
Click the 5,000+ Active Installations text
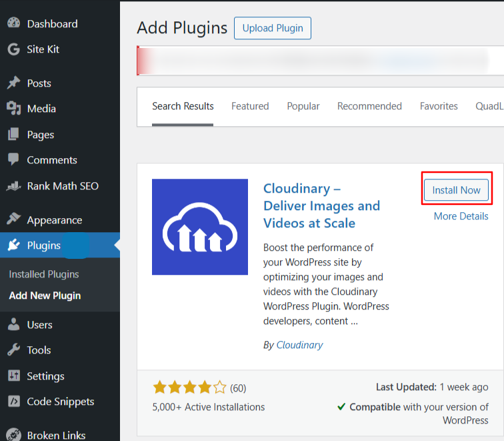coord(208,407)
